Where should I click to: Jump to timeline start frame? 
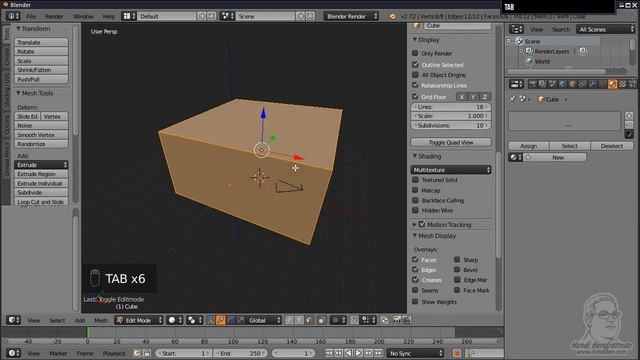[x=329, y=353]
